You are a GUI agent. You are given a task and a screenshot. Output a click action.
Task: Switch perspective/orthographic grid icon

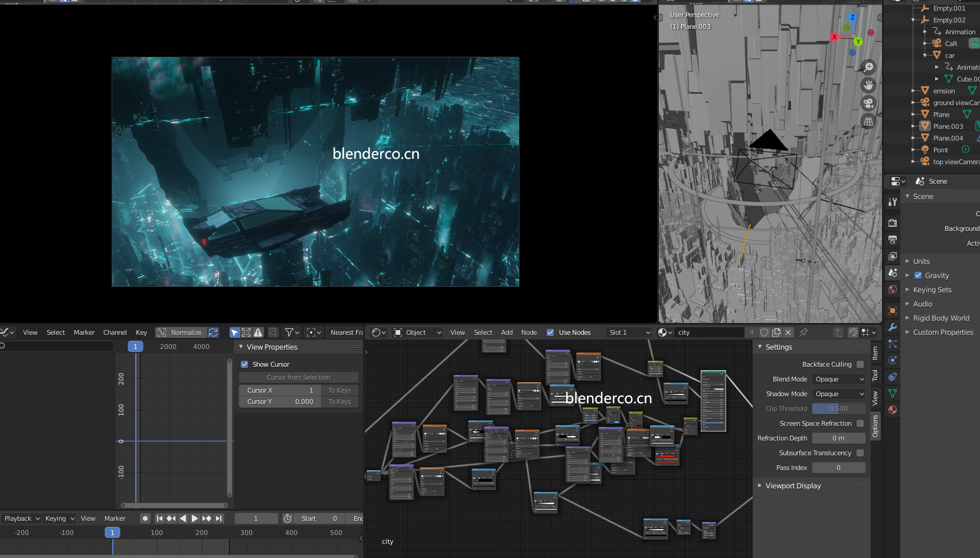[x=868, y=122]
